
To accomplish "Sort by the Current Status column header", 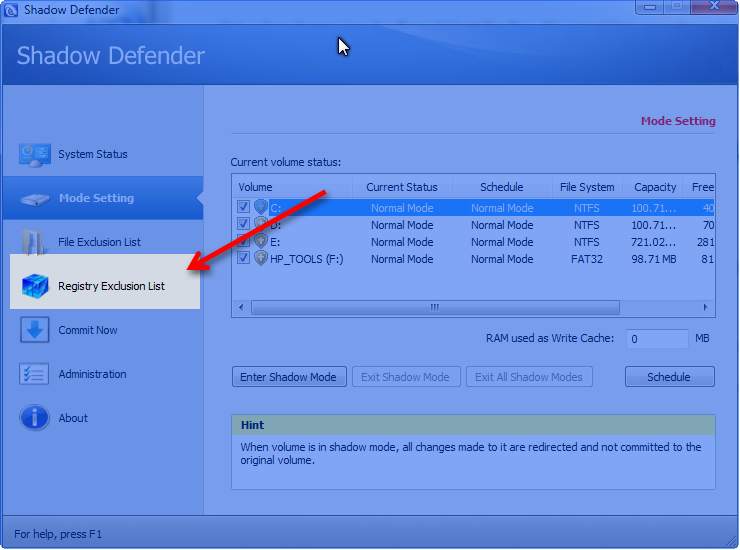I will point(402,187).
